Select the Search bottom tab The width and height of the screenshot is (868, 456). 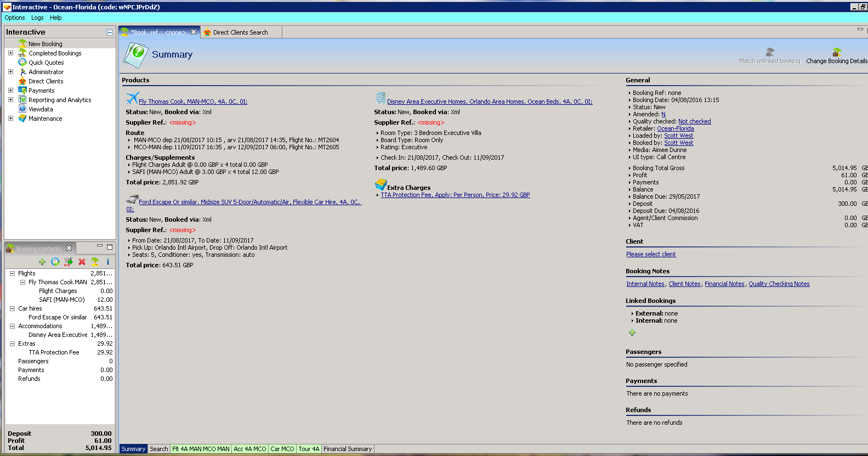pyautogui.click(x=159, y=449)
